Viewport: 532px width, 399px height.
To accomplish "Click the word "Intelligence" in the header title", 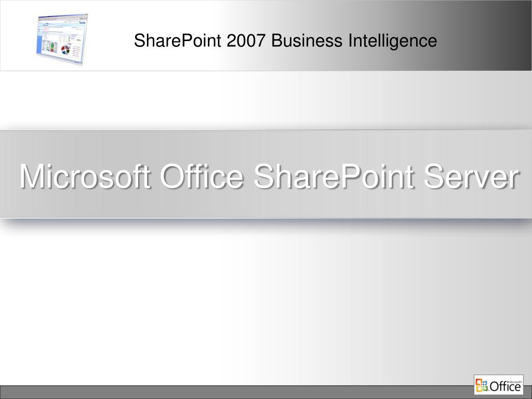I will tap(393, 41).
